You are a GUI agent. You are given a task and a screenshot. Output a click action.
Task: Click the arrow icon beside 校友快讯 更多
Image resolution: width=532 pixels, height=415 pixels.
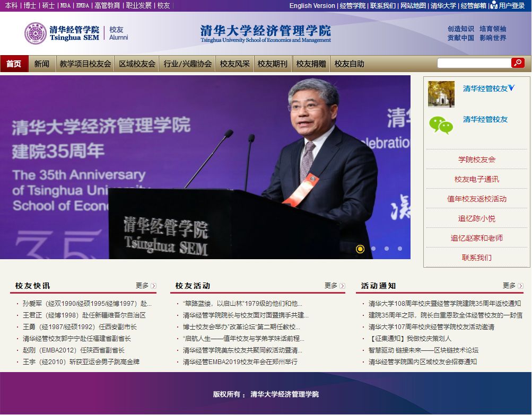click(x=154, y=286)
